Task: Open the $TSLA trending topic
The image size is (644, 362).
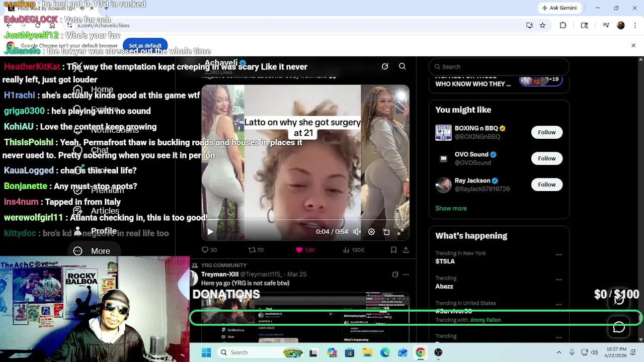Action: [445, 261]
